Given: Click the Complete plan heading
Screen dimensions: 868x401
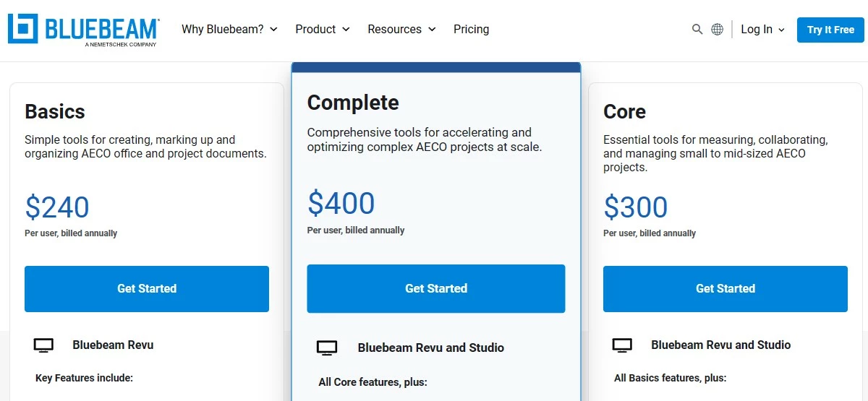Looking at the screenshot, I should (353, 103).
